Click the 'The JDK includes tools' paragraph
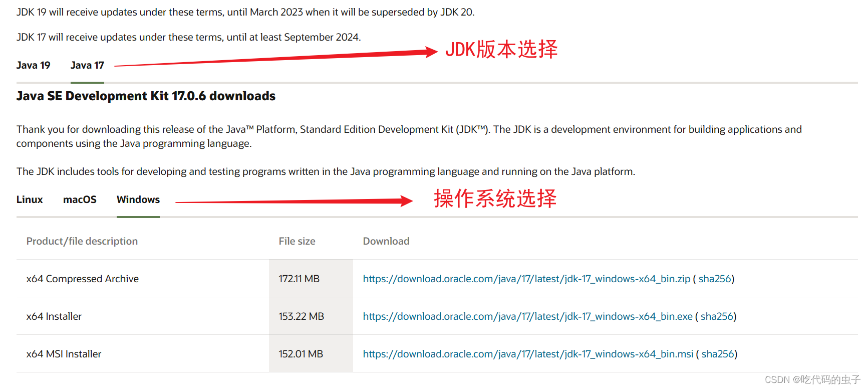This screenshot has width=868, height=389. [x=326, y=171]
